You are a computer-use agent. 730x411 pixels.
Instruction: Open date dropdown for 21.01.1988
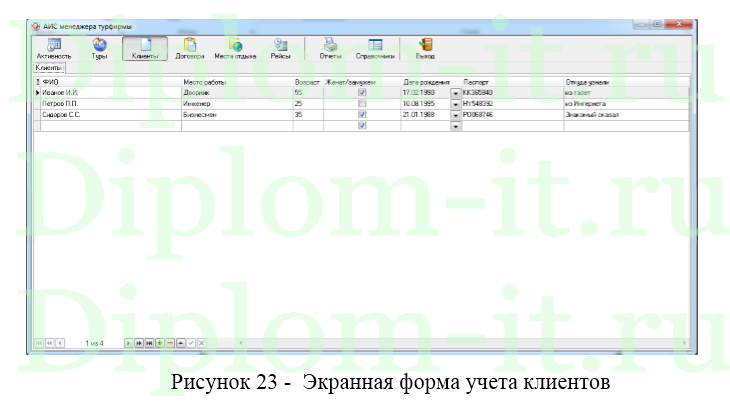(456, 115)
